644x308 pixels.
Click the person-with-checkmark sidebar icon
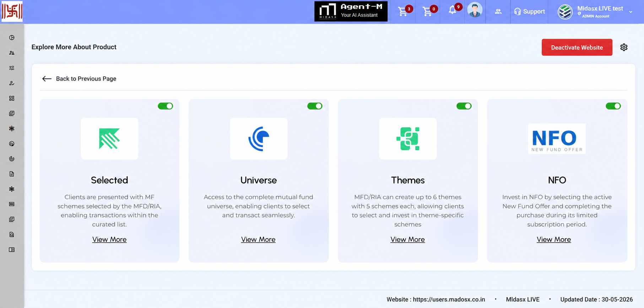(12, 83)
